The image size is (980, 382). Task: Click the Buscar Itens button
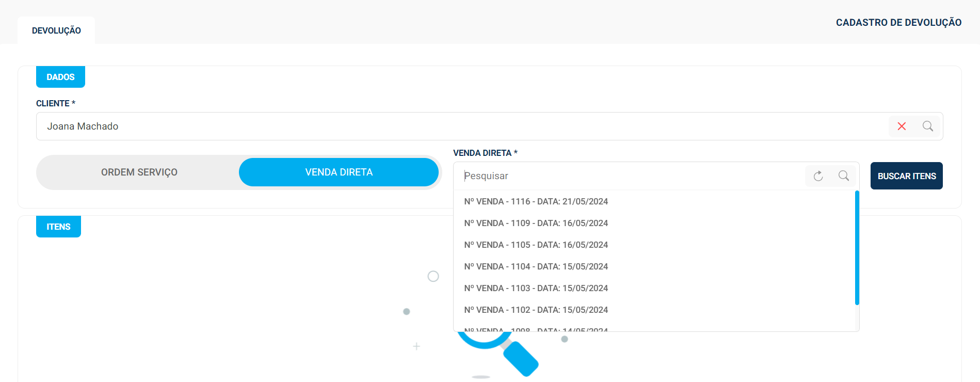tap(907, 176)
